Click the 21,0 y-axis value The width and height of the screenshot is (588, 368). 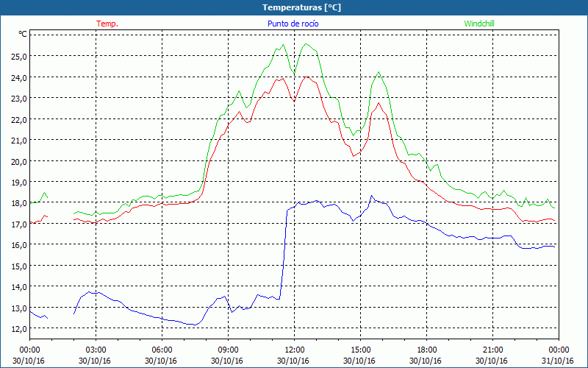[x=20, y=140]
